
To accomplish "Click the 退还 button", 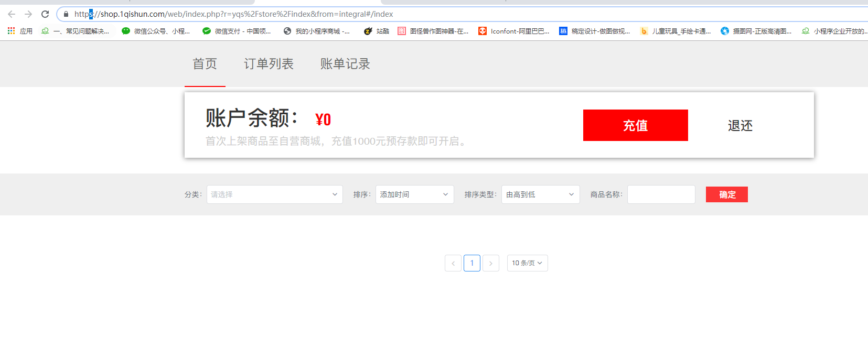I will (740, 126).
